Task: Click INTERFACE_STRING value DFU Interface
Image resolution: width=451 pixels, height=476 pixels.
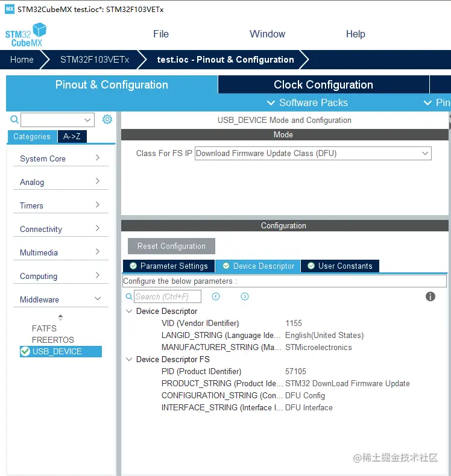Action: pos(309,408)
